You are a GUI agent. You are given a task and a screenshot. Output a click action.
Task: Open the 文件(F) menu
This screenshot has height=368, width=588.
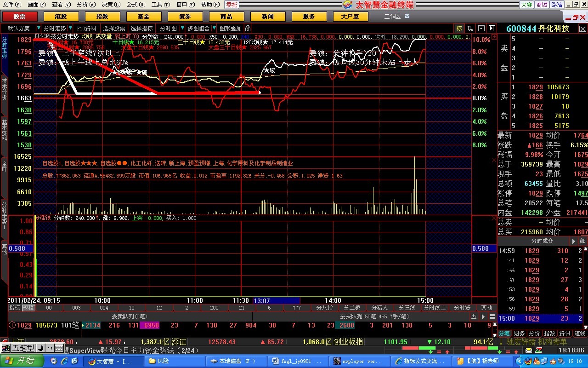(11, 5)
